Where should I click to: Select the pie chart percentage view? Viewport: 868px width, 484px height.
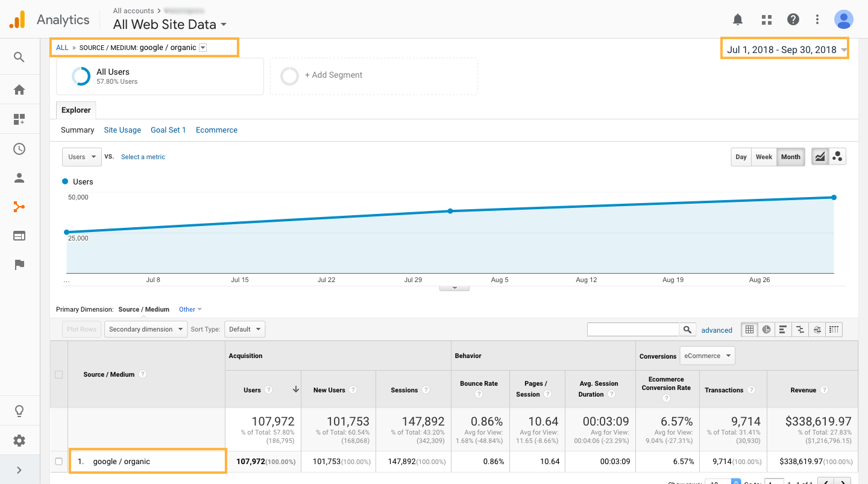(766, 330)
